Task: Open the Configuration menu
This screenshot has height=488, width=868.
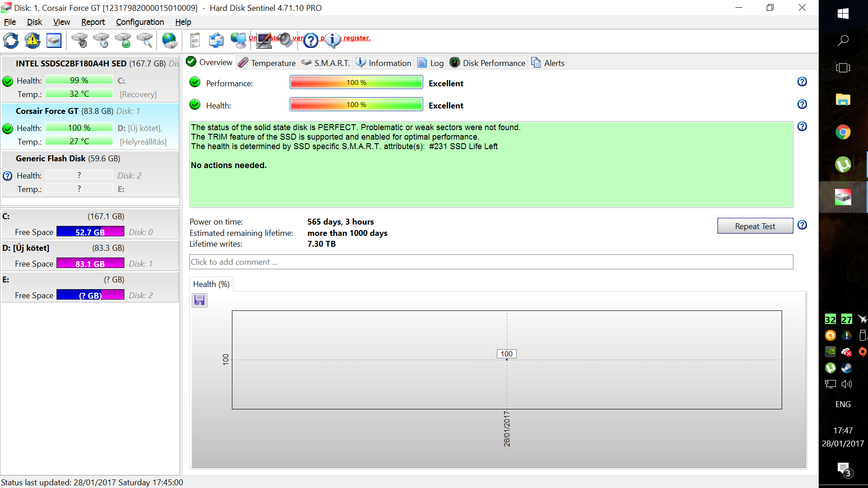Action: pos(140,22)
